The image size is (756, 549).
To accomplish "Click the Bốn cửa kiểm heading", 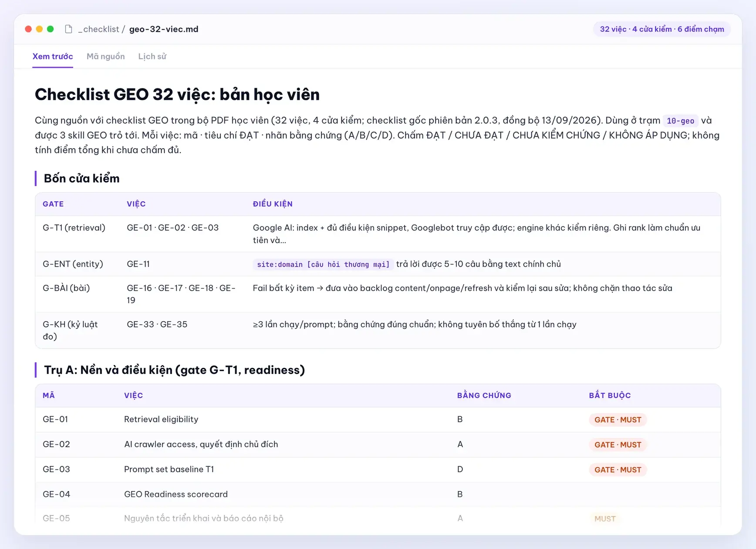I will pyautogui.click(x=81, y=178).
